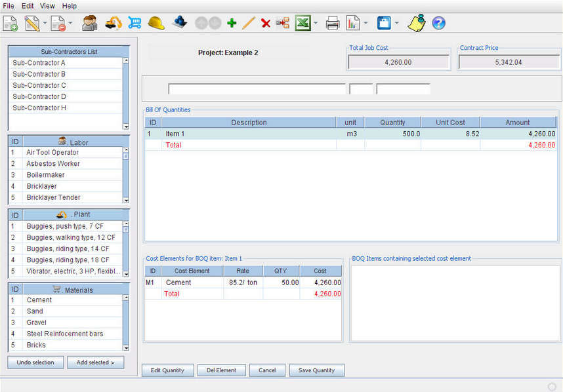Click the Del Element button
563x392 pixels.
tap(222, 370)
